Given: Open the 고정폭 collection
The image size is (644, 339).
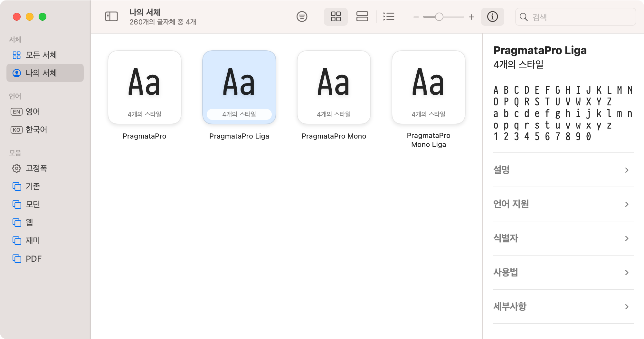Looking at the screenshot, I should pyautogui.click(x=45, y=168).
